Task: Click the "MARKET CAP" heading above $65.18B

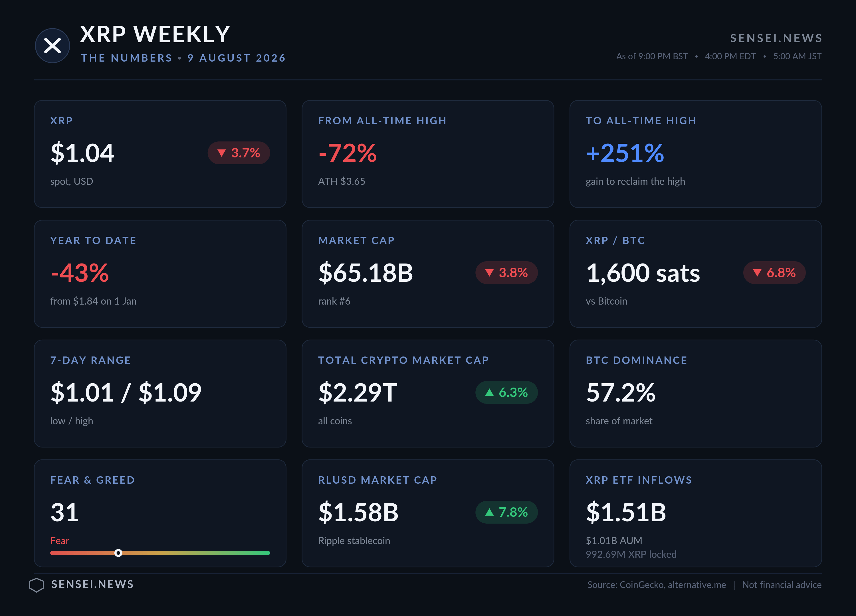Action: (356, 241)
